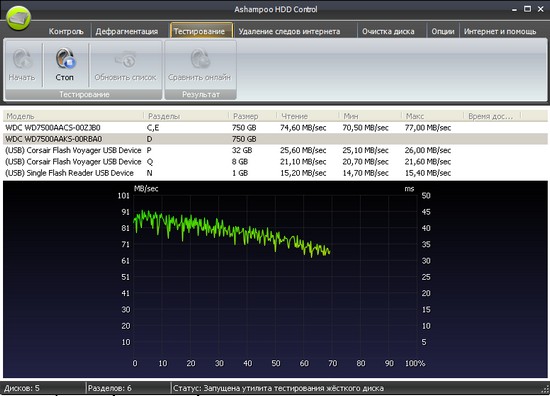Stop the running benchmark test

[65, 65]
